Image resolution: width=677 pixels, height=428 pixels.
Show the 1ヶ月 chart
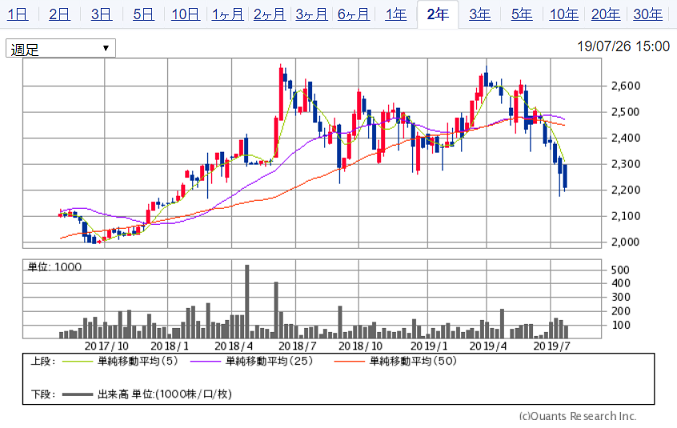(x=228, y=15)
